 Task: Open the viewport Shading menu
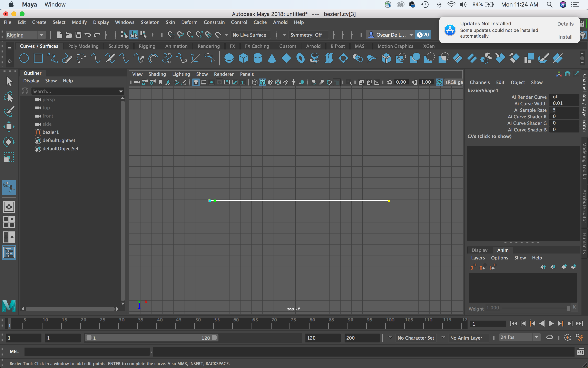click(x=157, y=74)
